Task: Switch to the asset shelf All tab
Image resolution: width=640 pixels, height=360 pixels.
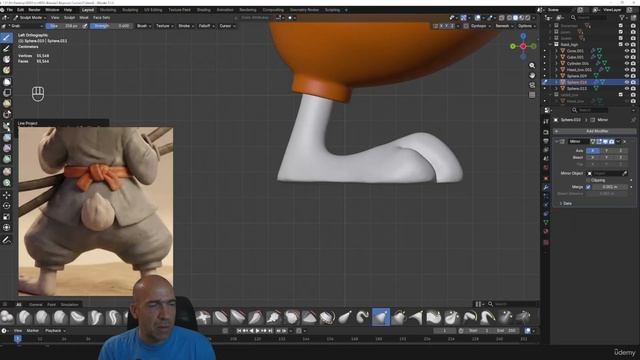Action: (18, 304)
